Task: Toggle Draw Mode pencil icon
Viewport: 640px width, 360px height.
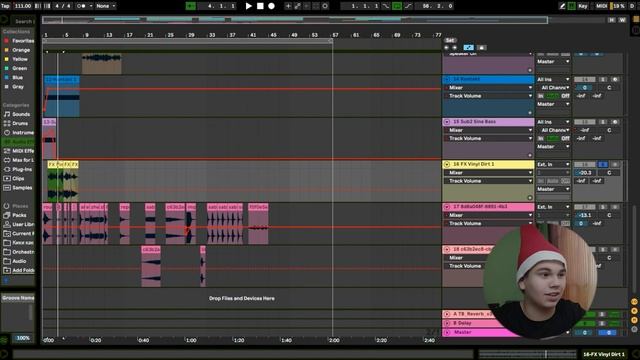Action: tap(562, 6)
